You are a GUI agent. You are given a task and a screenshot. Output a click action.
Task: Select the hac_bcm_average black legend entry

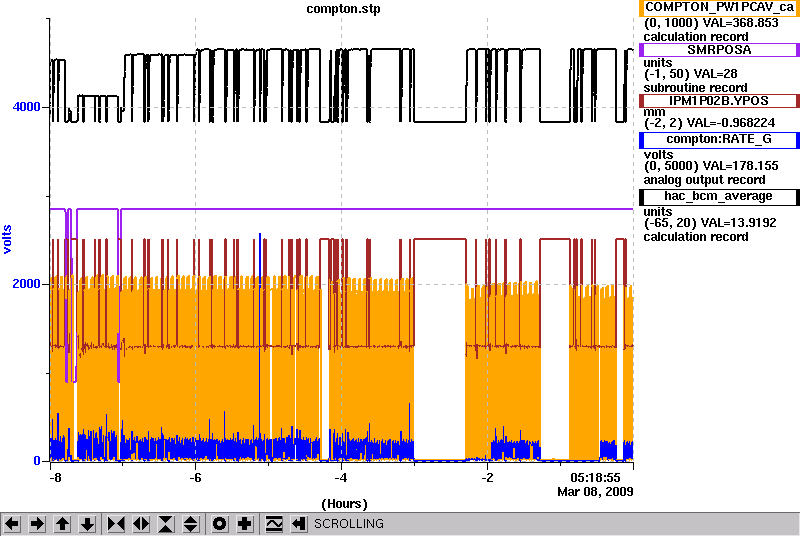[719, 197]
